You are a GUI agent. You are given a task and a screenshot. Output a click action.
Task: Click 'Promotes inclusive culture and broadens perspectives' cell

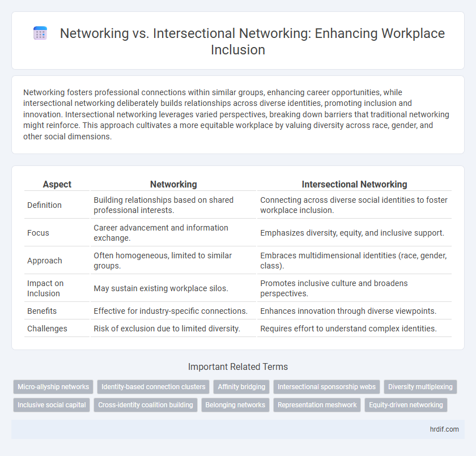(354, 288)
